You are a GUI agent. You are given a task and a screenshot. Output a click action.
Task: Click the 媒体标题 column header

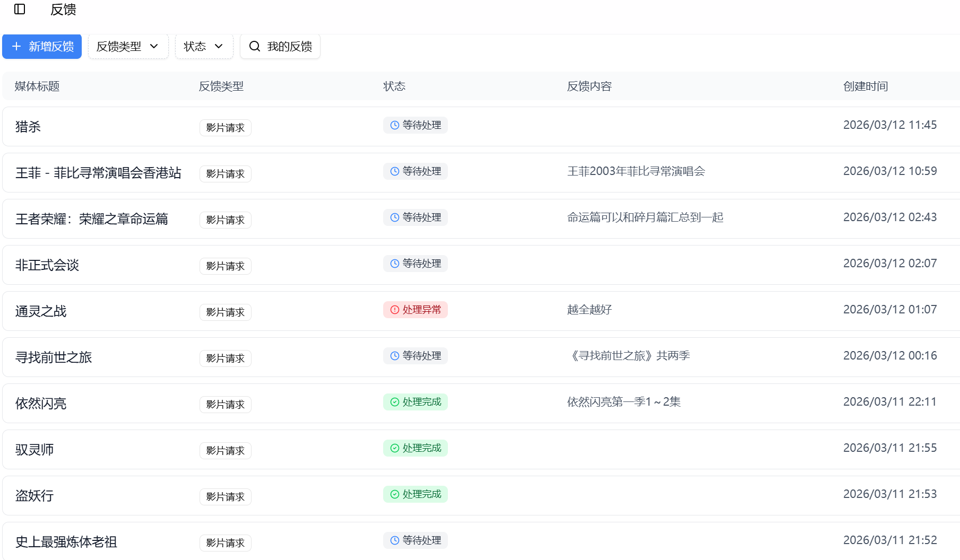point(37,86)
